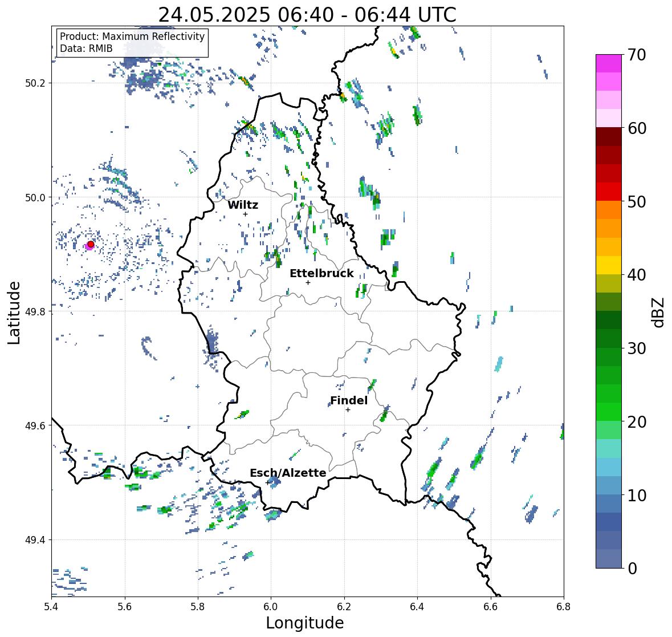Click the Longitude axis label
This screenshot has height=637, width=672.
pyautogui.click(x=305, y=623)
